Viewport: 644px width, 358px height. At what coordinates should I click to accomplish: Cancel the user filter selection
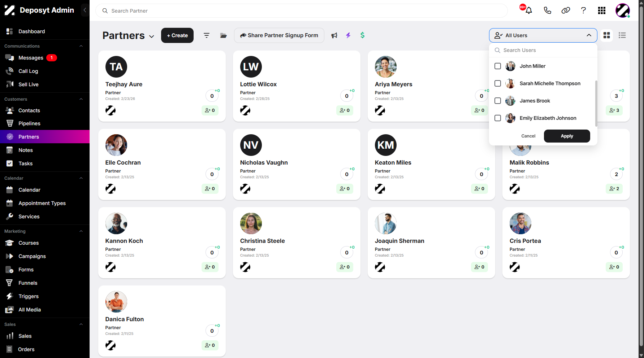click(528, 136)
